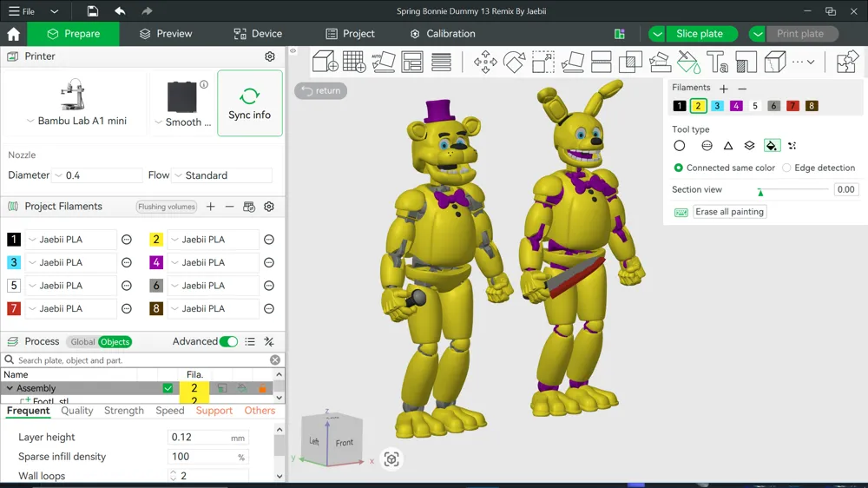
Task: Click the return button in viewport
Action: pos(321,91)
